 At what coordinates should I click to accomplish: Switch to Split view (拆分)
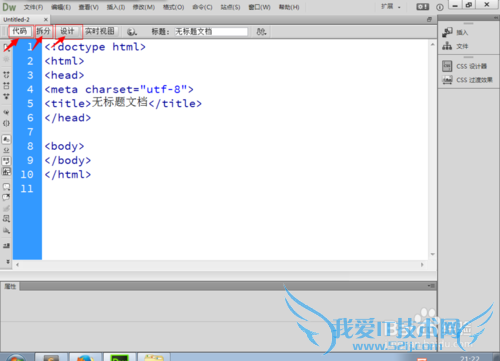tap(43, 31)
